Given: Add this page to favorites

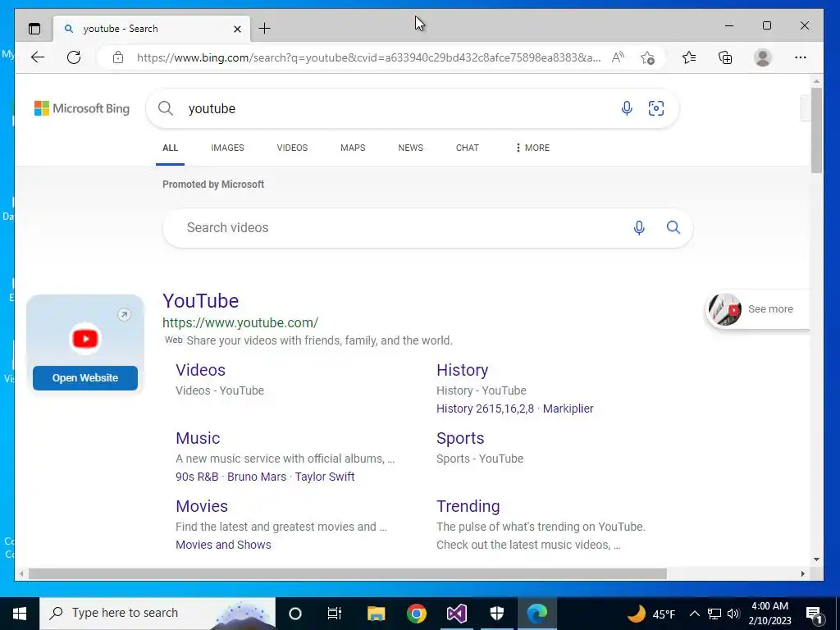Looking at the screenshot, I should point(648,57).
